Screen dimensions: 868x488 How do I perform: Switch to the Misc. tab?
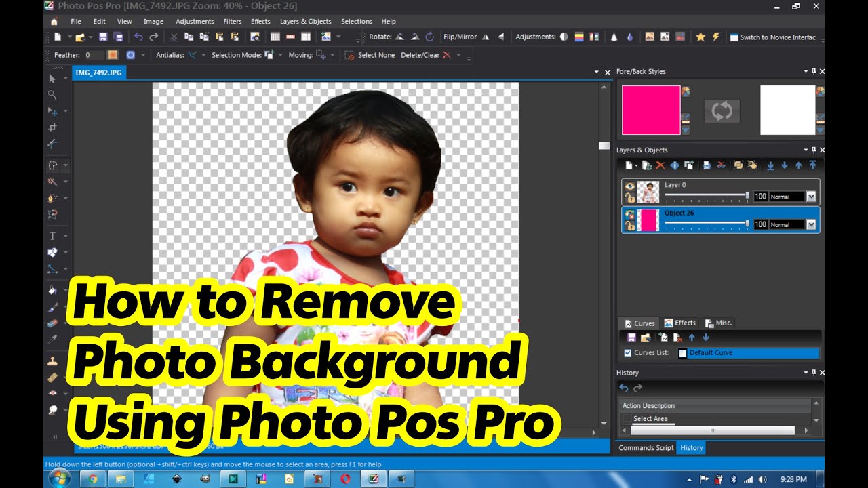718,323
